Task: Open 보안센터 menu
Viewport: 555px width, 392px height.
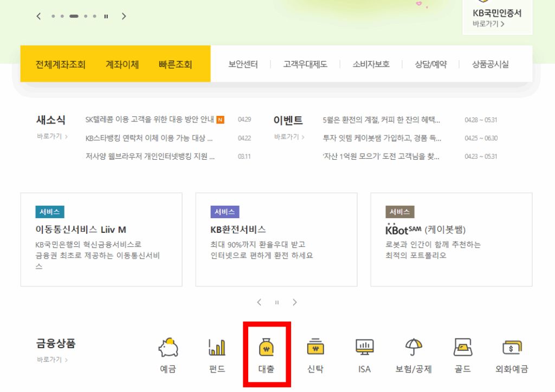Action: pos(243,64)
